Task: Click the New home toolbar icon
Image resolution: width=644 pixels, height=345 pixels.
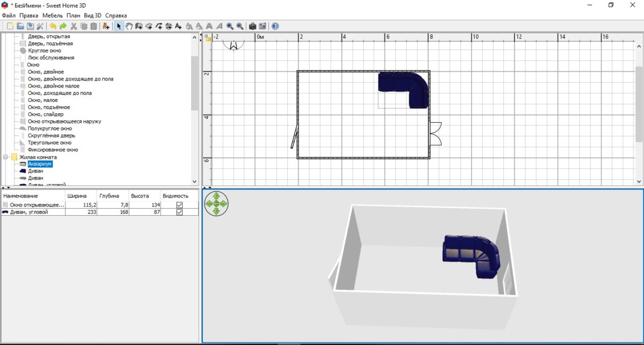Action: [10, 26]
